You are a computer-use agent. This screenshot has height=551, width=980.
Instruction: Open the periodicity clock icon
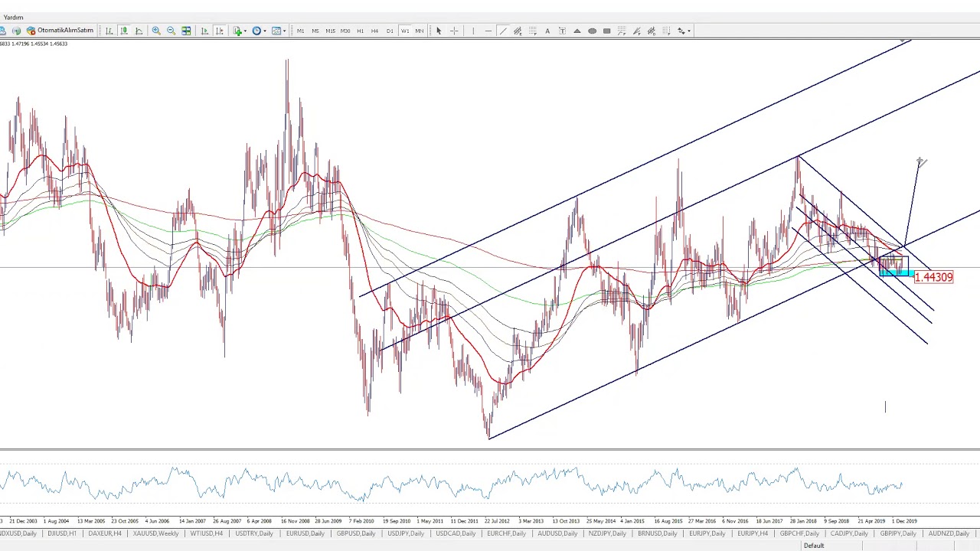(x=256, y=31)
